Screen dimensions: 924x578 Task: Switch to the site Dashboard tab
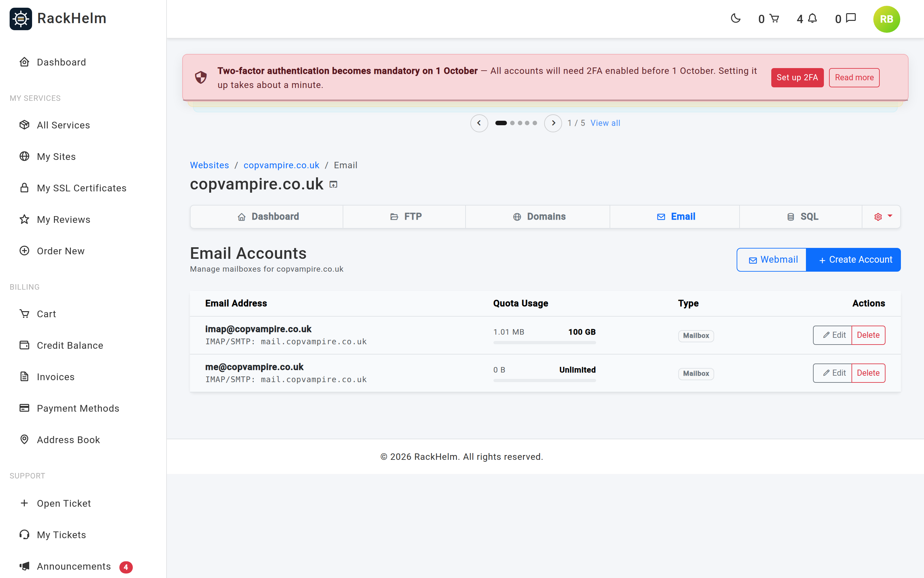[x=267, y=217]
